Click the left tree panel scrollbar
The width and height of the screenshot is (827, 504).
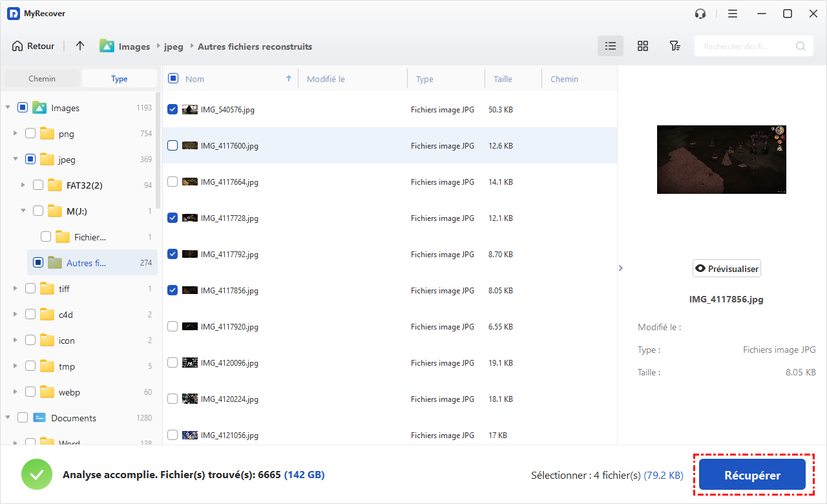pyautogui.click(x=158, y=149)
